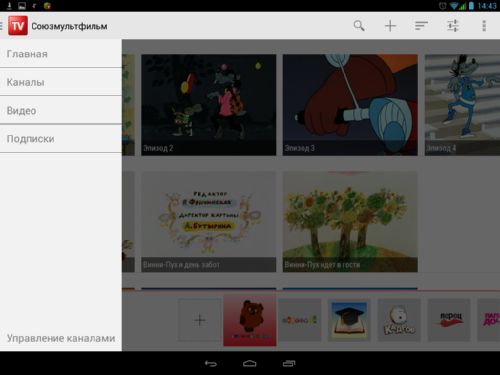This screenshot has width=500, height=375.
Task: Select Главная in the side drawer
Action: click(x=61, y=54)
